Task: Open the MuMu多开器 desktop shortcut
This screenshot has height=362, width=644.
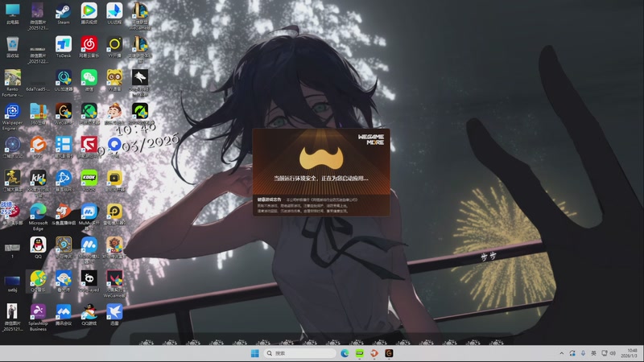Action: point(89,216)
